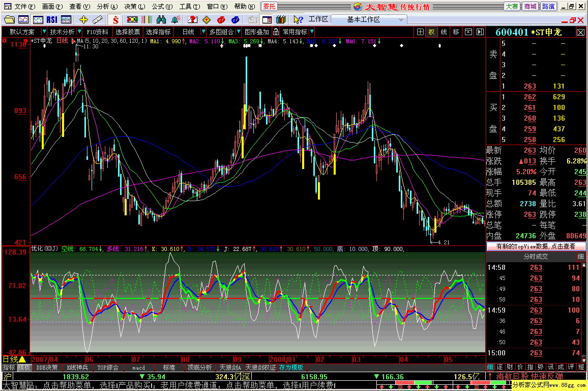Image resolution: width=588 pixels, height=391 pixels.
Task: Expand 多图组合 dropdown arrow
Action: tap(239, 32)
